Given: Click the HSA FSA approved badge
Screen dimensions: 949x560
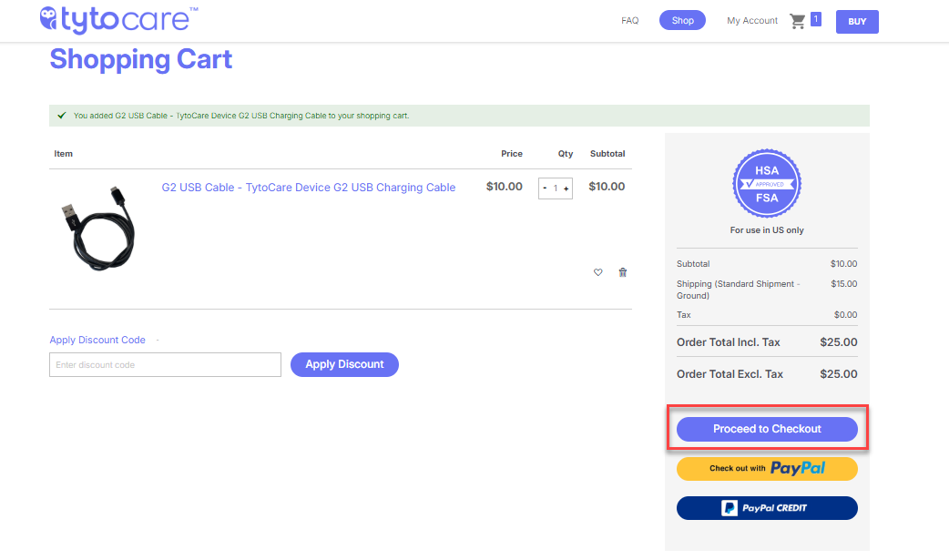Looking at the screenshot, I should [x=767, y=183].
